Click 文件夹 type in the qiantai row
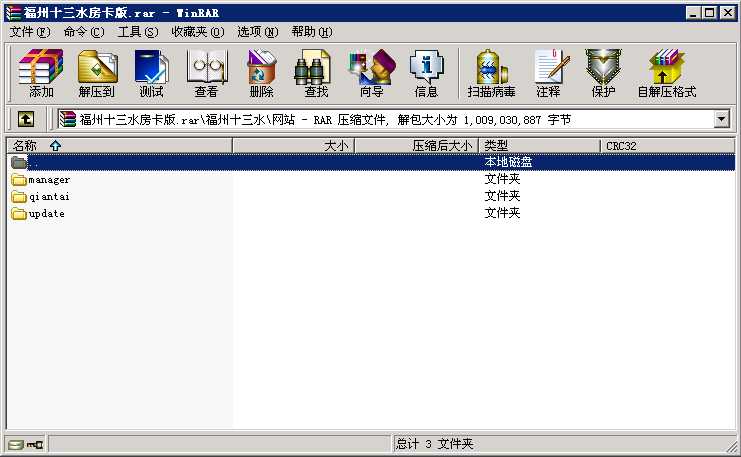The image size is (741, 457). click(x=502, y=196)
